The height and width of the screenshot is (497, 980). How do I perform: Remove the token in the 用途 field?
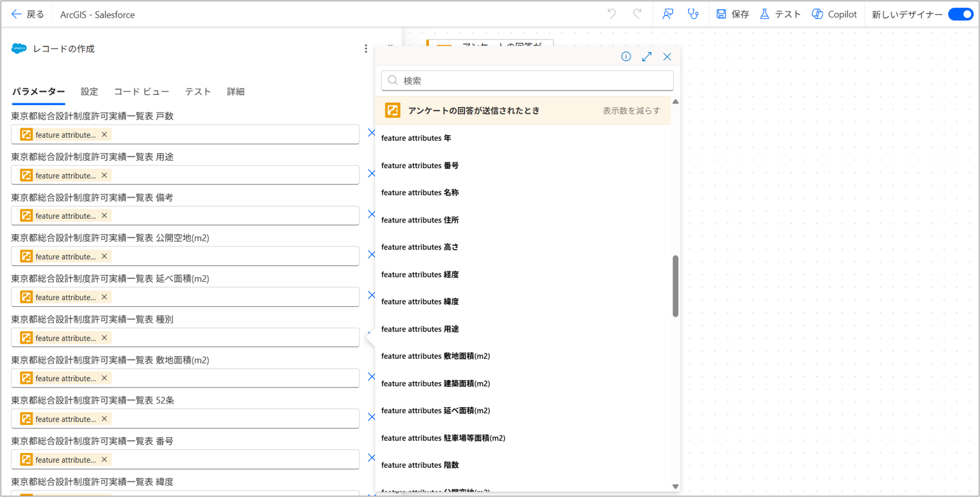click(104, 175)
